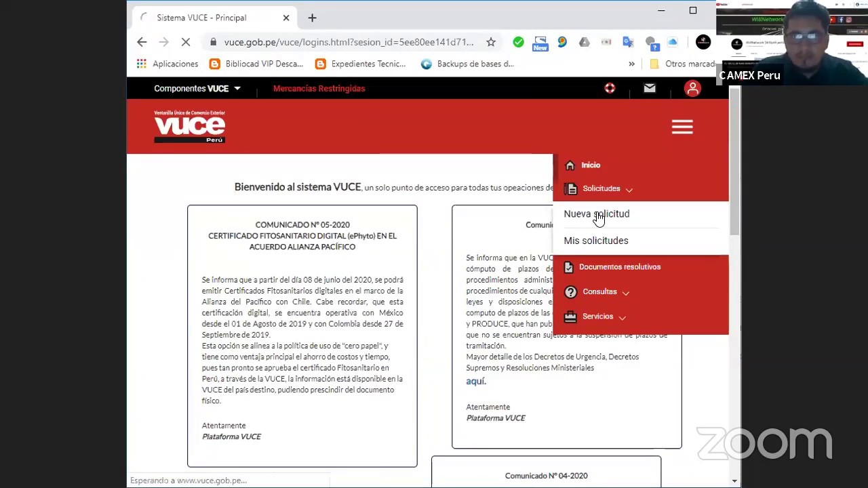This screenshot has height=488, width=868.
Task: Click the colorful map-pin extension icon
Action: click(562, 42)
